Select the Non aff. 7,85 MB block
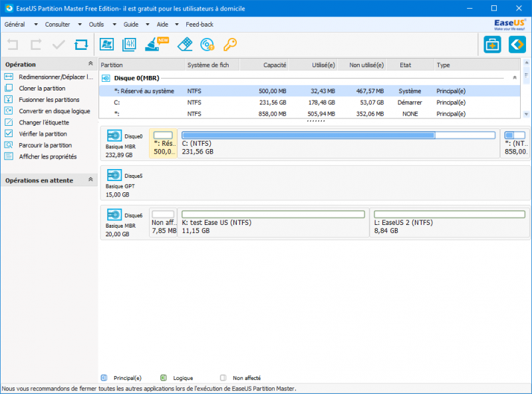Viewport: 532px width, 394px height. pyautogui.click(x=164, y=222)
